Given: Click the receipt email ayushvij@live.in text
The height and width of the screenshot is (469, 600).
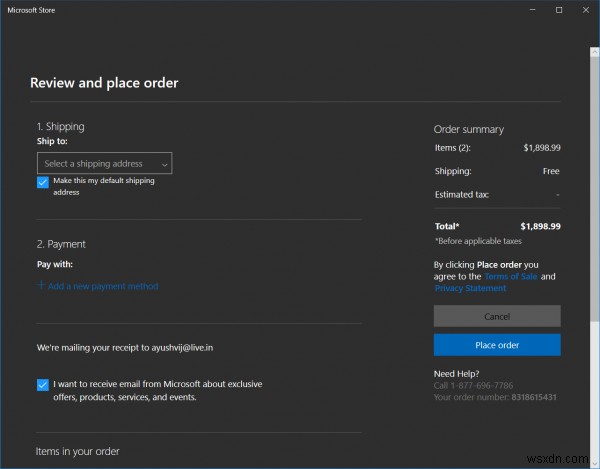Looking at the screenshot, I should point(182,347).
